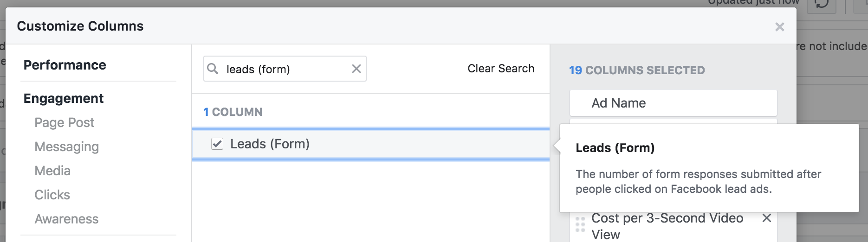Open the Performance category
The height and width of the screenshot is (242, 868).
[x=65, y=65]
